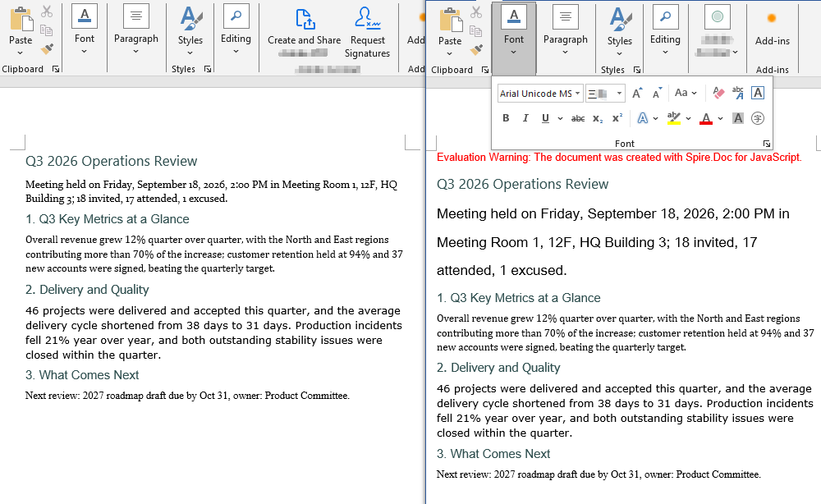
Task: Toggle Character Border boxed A button
Action: 758,93
